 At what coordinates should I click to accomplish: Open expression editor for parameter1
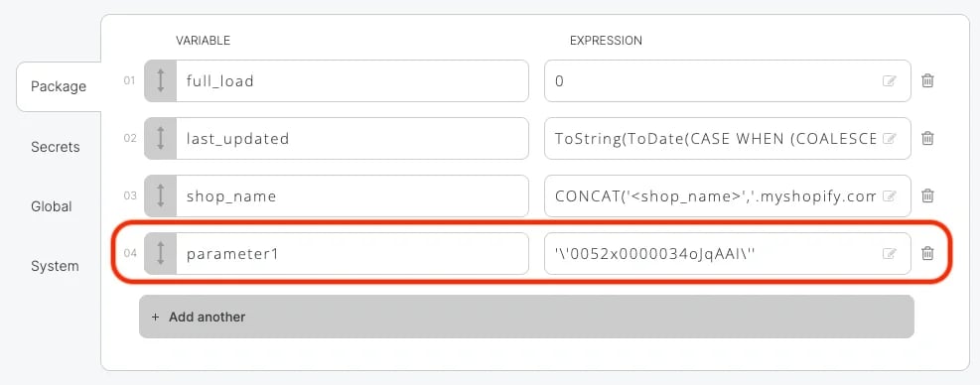(889, 253)
